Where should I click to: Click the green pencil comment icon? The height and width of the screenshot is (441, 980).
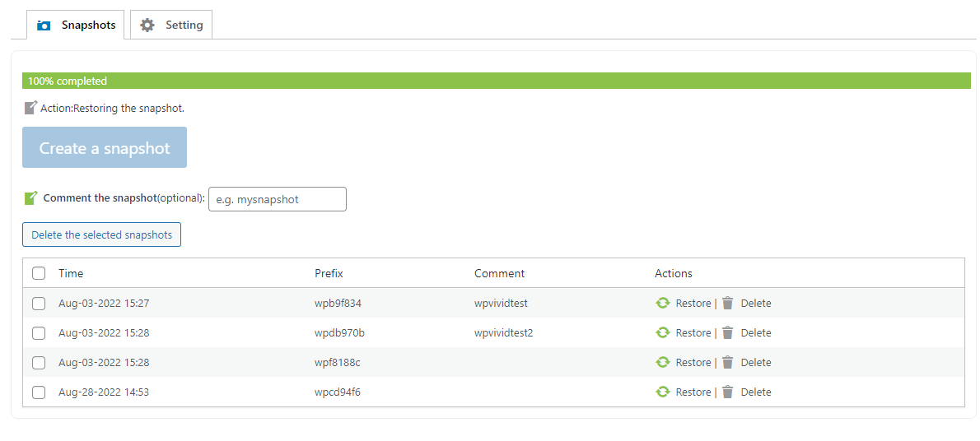pyautogui.click(x=30, y=198)
